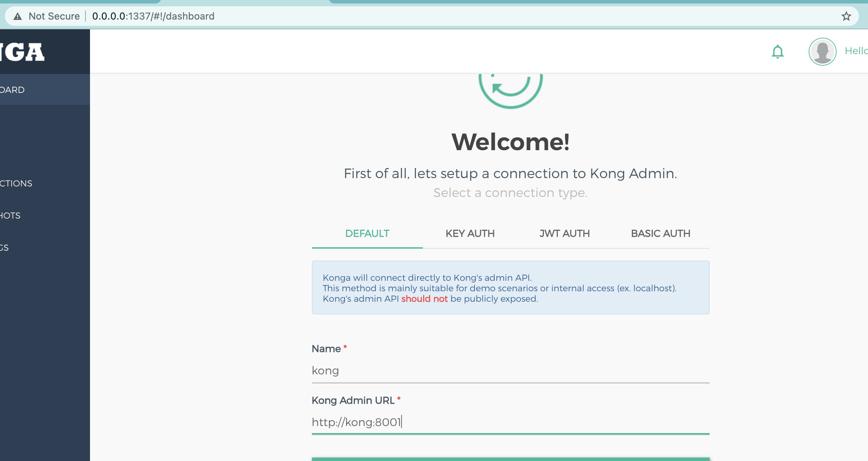The width and height of the screenshot is (868, 461).
Task: Click the blue Kong admin API info box
Action: click(x=510, y=288)
